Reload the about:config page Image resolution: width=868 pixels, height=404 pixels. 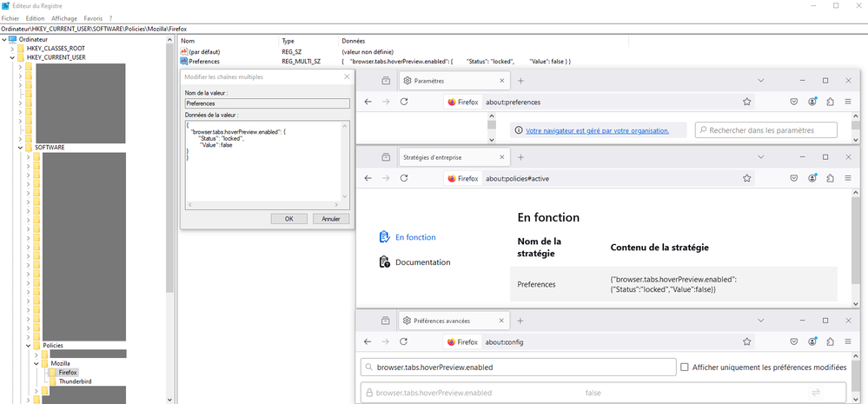[x=404, y=341]
